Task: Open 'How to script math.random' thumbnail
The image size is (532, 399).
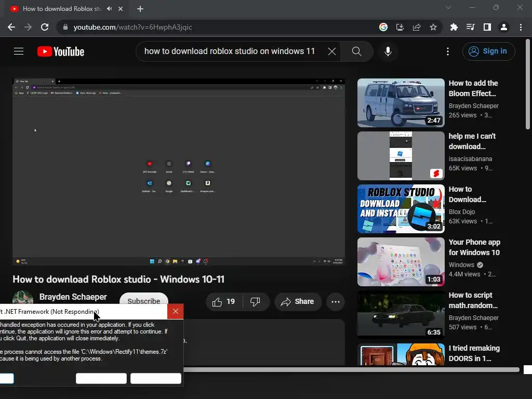Action: [x=401, y=314]
